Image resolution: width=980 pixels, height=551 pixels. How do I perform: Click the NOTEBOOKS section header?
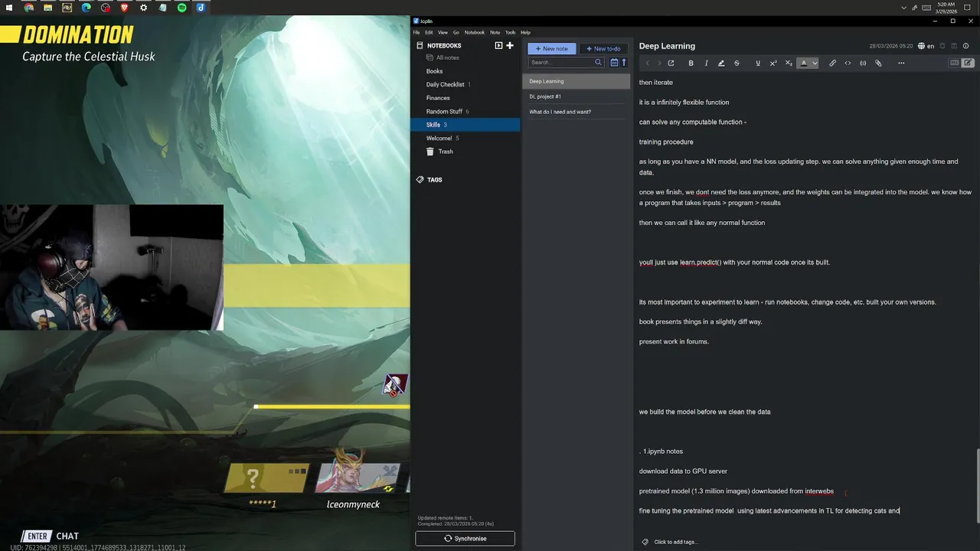coord(444,45)
